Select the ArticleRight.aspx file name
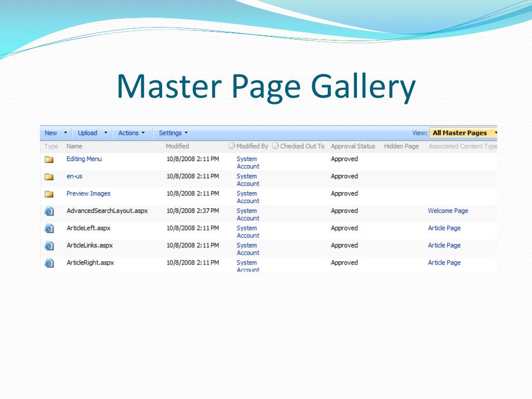Screen dimensions: 532x399 click(x=90, y=262)
